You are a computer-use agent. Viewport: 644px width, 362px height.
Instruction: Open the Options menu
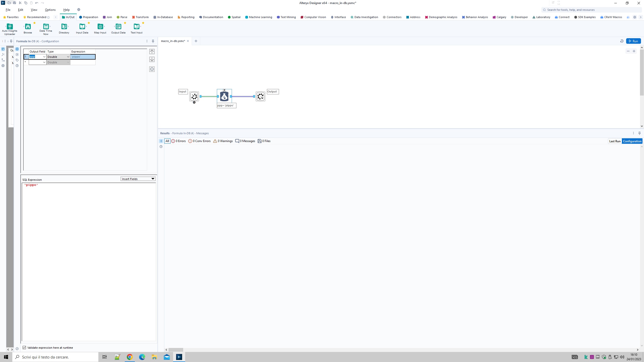[50, 10]
